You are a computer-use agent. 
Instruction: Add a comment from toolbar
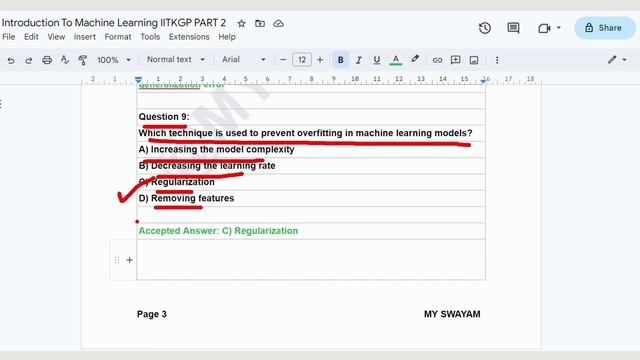456,60
